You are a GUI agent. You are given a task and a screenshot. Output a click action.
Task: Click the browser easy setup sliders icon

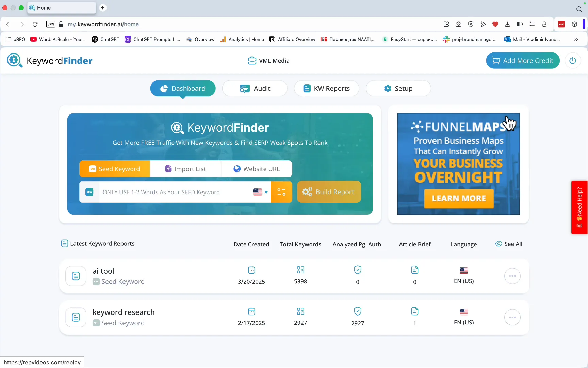coord(532,24)
